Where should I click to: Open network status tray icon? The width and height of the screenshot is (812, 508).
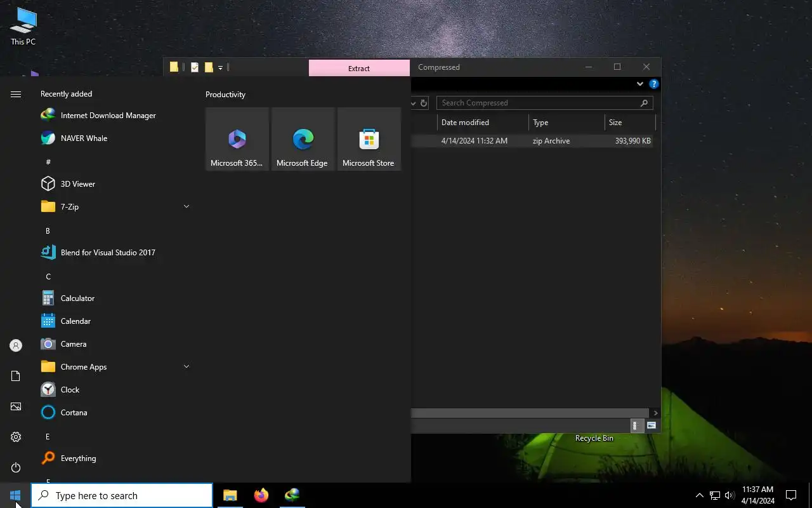point(714,495)
